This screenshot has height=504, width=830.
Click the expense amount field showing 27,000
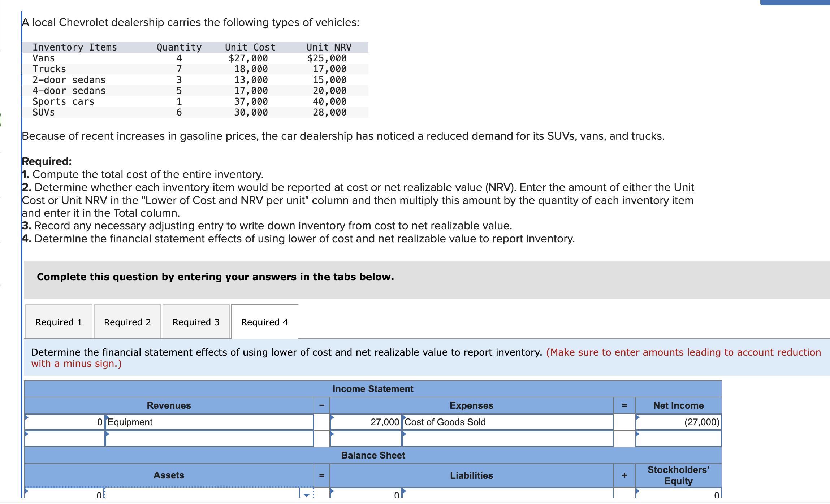(366, 422)
